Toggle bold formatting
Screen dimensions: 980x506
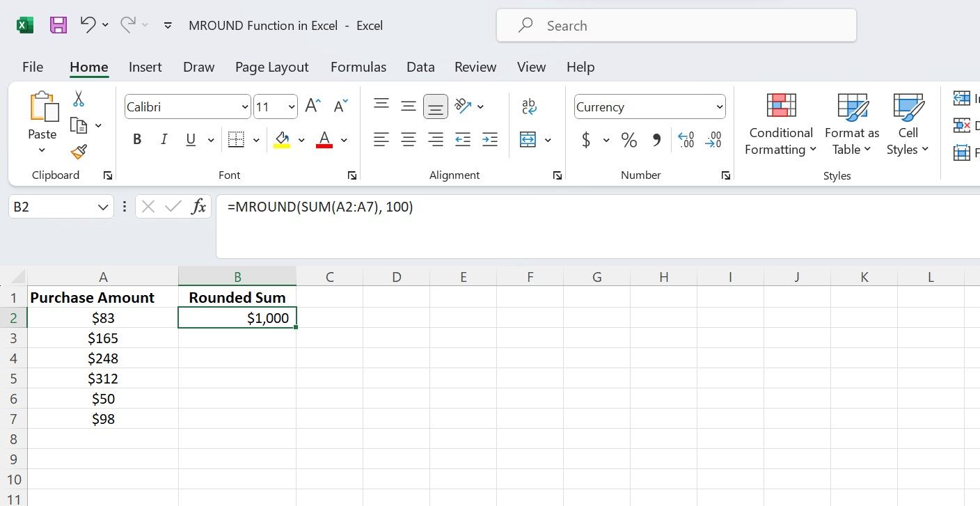136,139
